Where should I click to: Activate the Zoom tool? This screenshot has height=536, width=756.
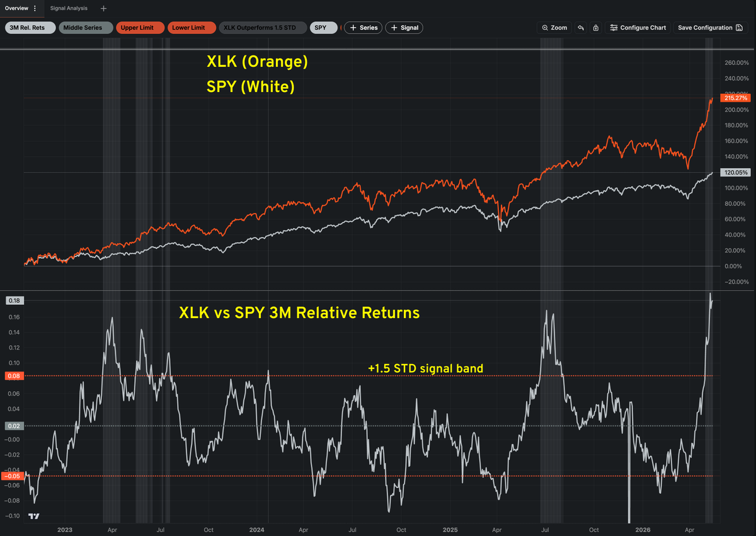554,28
